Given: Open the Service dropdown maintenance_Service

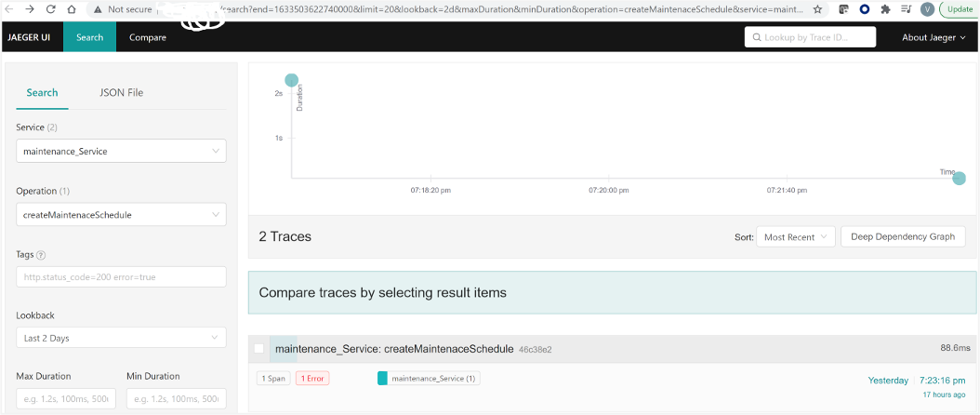Looking at the screenshot, I should 121,151.
